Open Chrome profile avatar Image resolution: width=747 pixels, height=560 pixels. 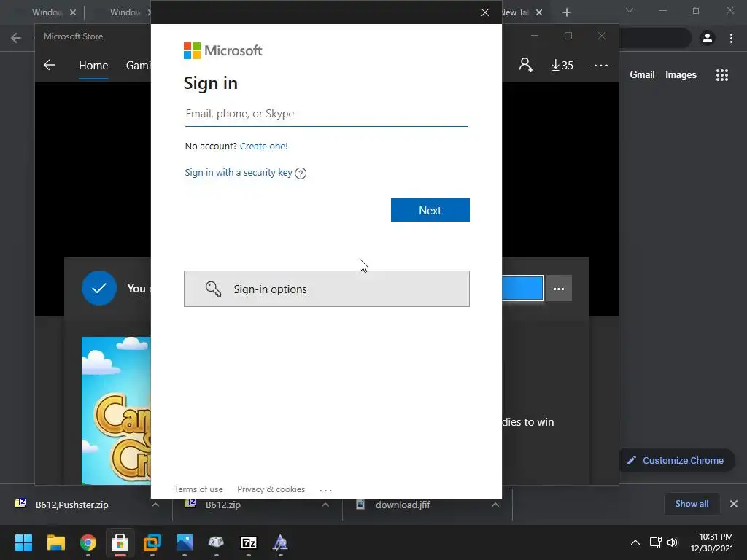(708, 38)
